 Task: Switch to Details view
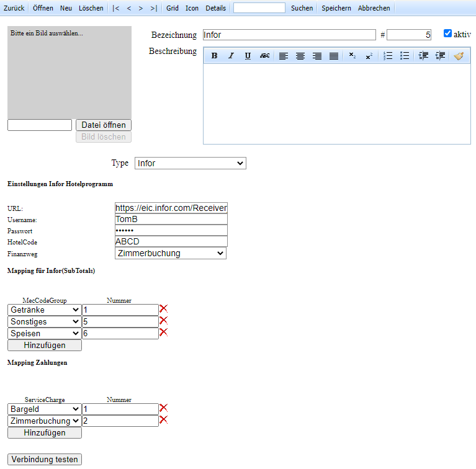pos(215,8)
